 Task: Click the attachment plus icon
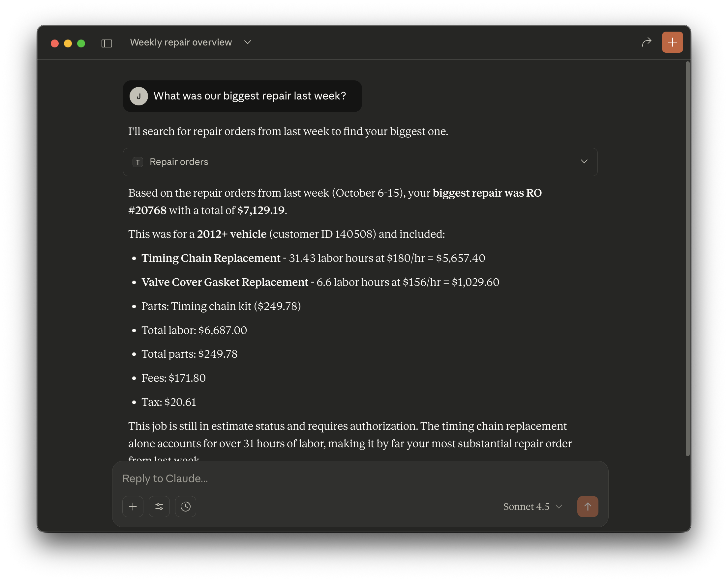pyautogui.click(x=133, y=506)
